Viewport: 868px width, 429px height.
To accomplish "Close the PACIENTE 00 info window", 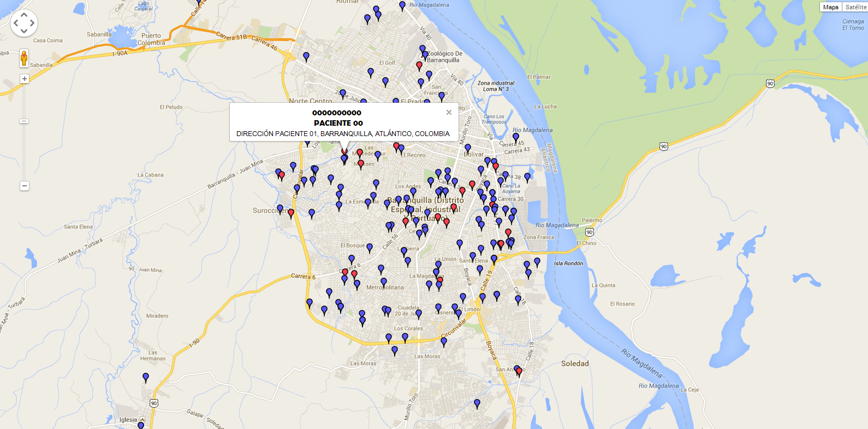I will [449, 113].
